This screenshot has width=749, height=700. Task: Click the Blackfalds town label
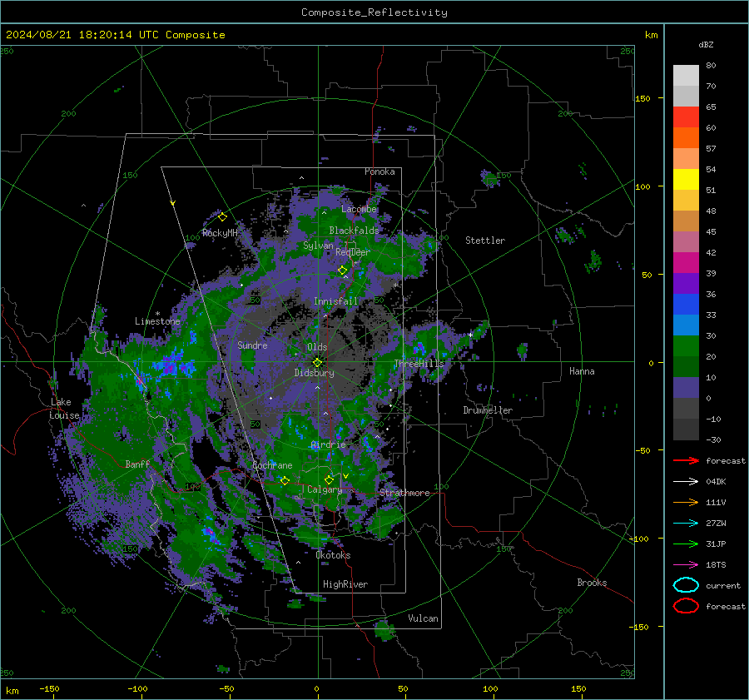tap(354, 231)
